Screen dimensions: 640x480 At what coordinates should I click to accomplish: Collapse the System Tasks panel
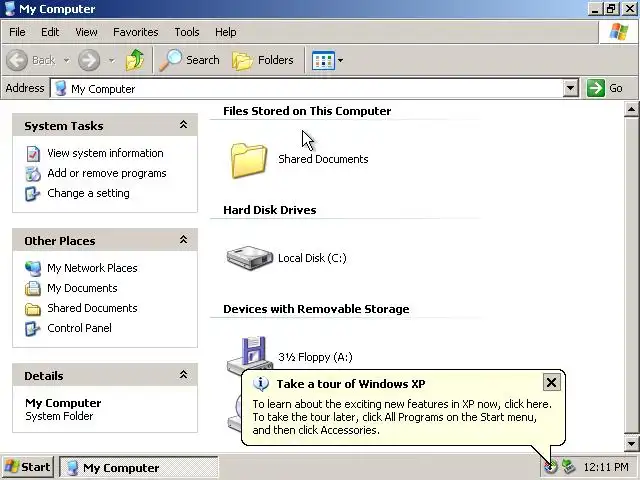(183, 125)
